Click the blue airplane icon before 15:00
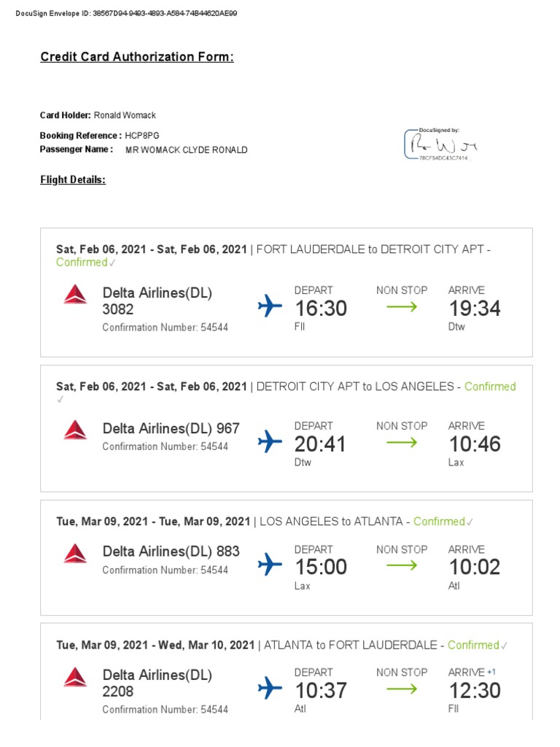The height and width of the screenshot is (747, 560). click(270, 565)
